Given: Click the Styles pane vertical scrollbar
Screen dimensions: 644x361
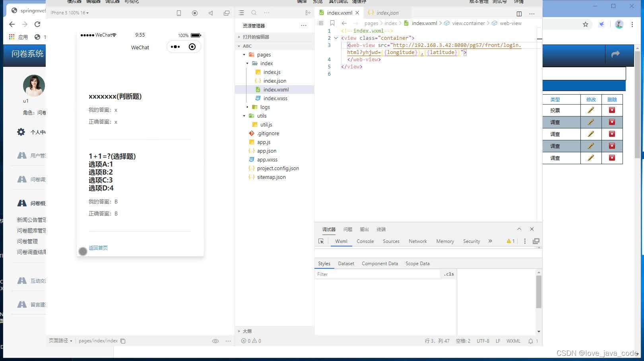Looking at the screenshot, I should click(539, 292).
